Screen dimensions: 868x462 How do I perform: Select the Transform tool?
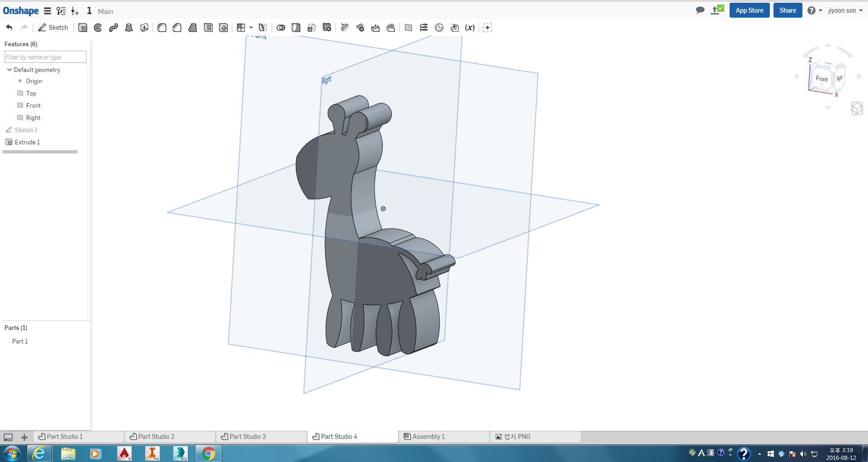tap(312, 28)
